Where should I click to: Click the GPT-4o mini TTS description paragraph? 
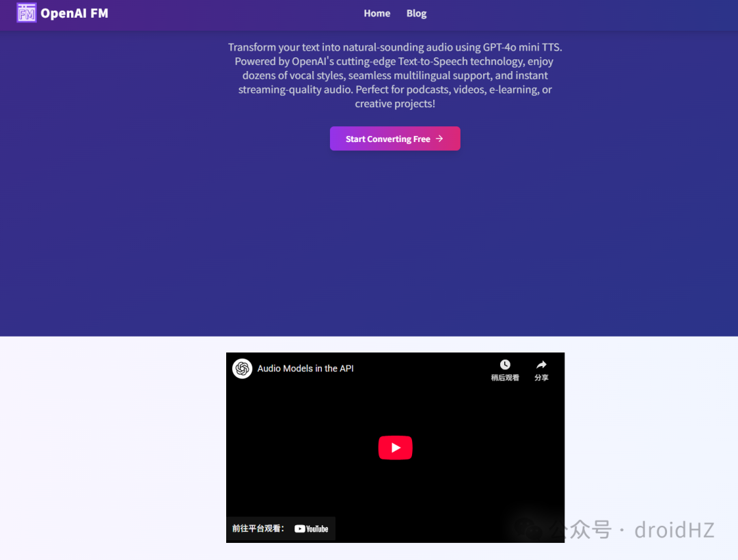point(395,75)
